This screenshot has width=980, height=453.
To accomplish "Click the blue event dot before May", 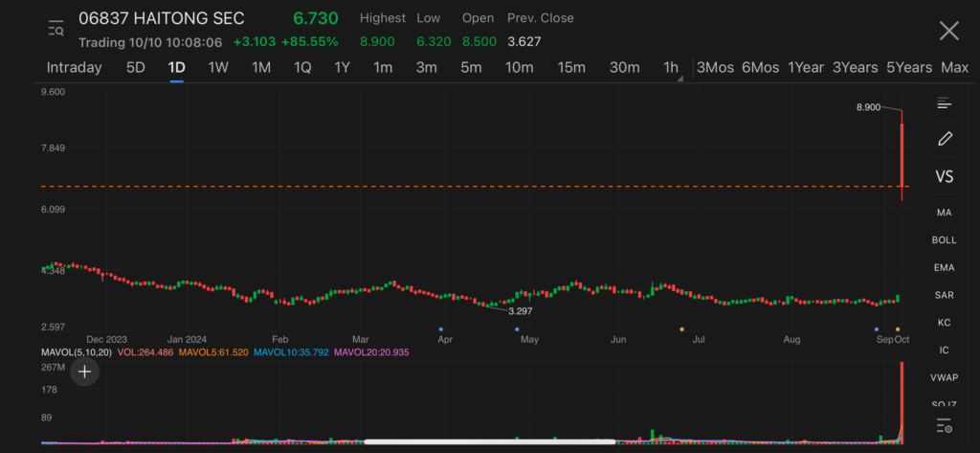I will (x=517, y=329).
